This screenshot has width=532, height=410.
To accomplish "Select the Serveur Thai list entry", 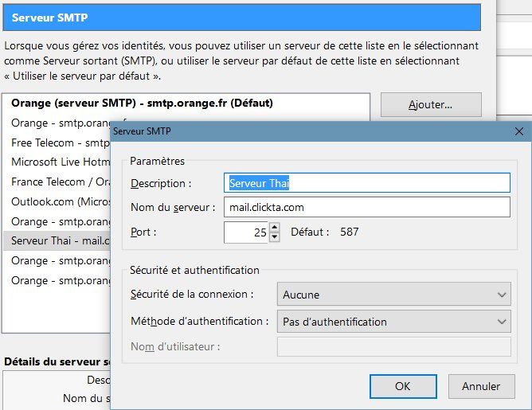I will tap(56, 240).
